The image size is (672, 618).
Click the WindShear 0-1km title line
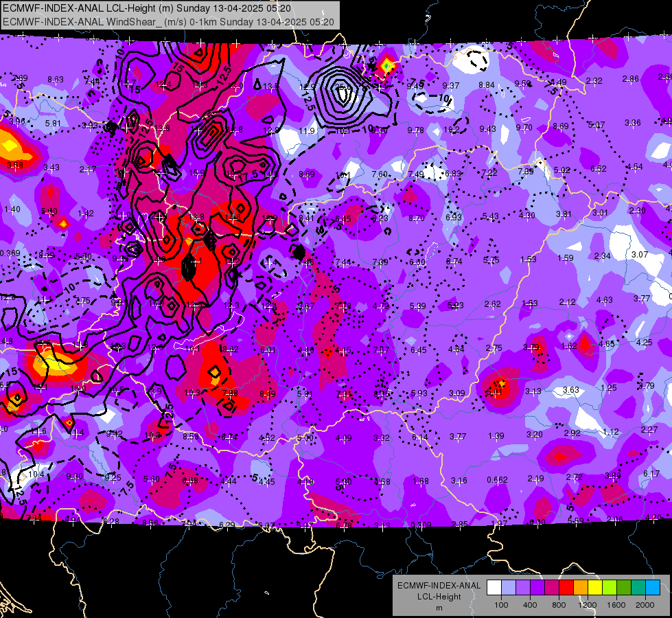(168, 22)
